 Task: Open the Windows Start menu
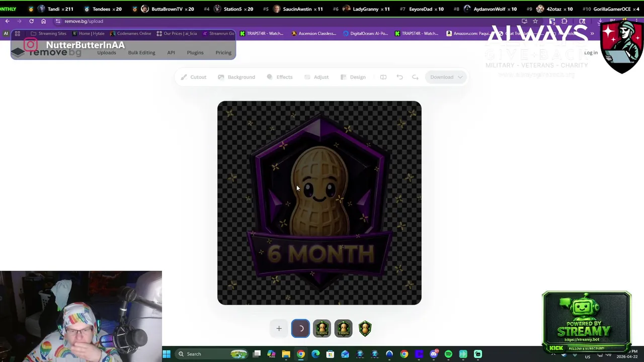tap(167, 354)
